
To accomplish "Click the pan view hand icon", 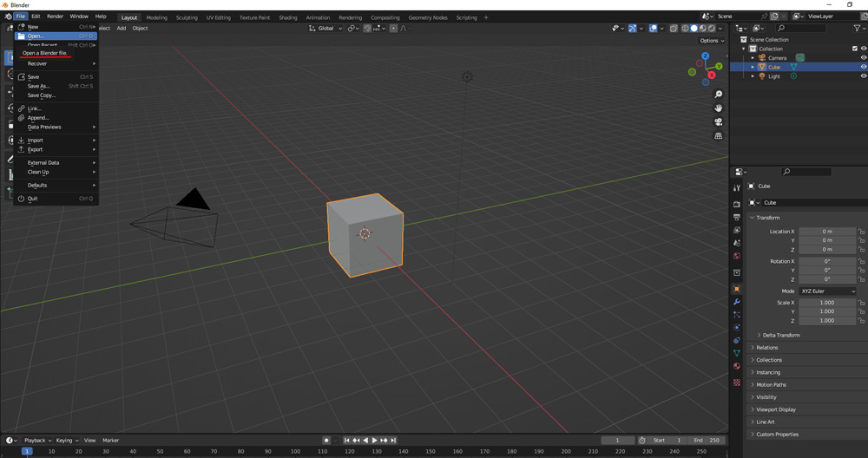I will point(718,108).
